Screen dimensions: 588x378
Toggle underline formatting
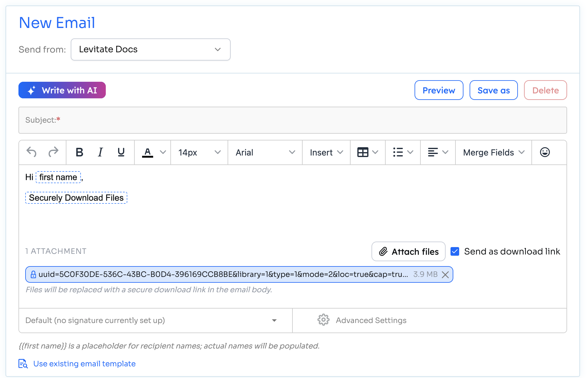[121, 152]
